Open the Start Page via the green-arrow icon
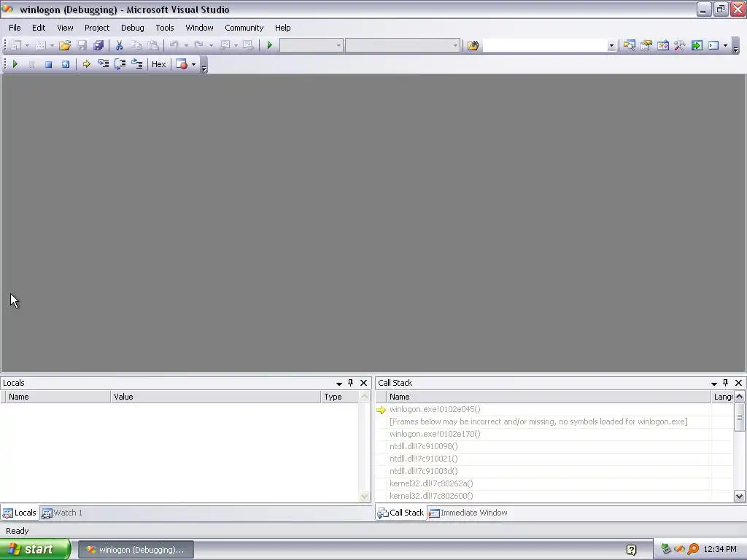Screen dimensions: 747x560 697,45
